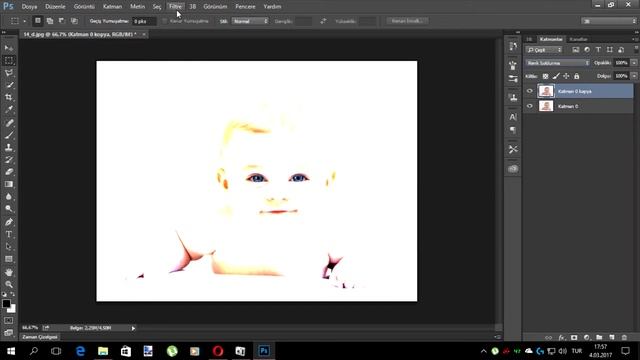Open the Pencere menu

coord(245,7)
